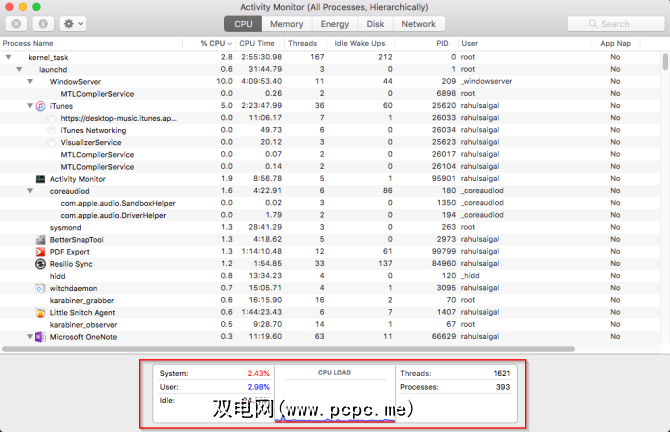670x432 pixels.
Task: Collapse the Microsoft OneNote disclosure triangle
Action: click(30, 337)
